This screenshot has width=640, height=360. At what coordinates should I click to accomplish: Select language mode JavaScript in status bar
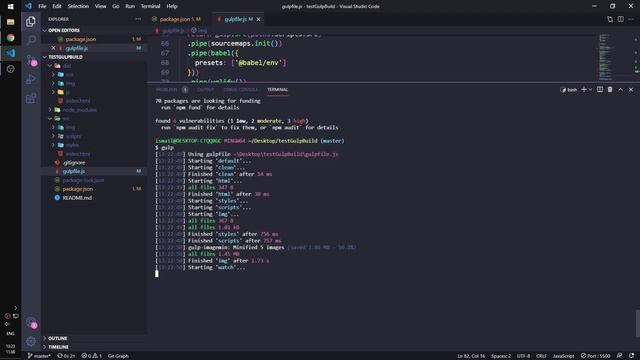click(563, 356)
